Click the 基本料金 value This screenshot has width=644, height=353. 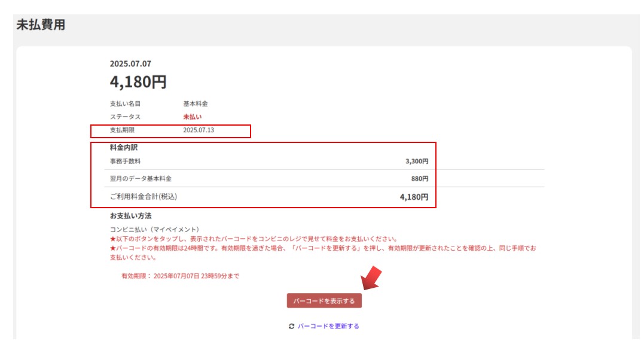click(x=196, y=104)
